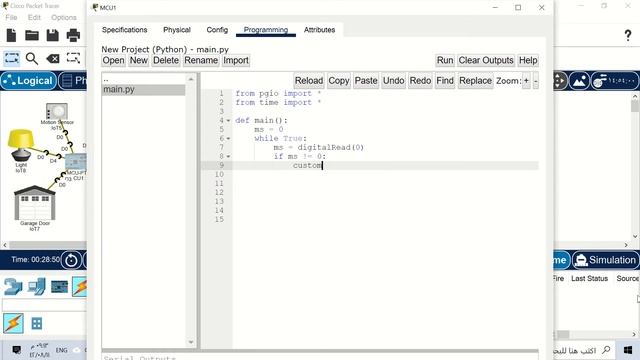640x360 pixels.
Task: Open the Specifications tab
Action: (x=124, y=30)
